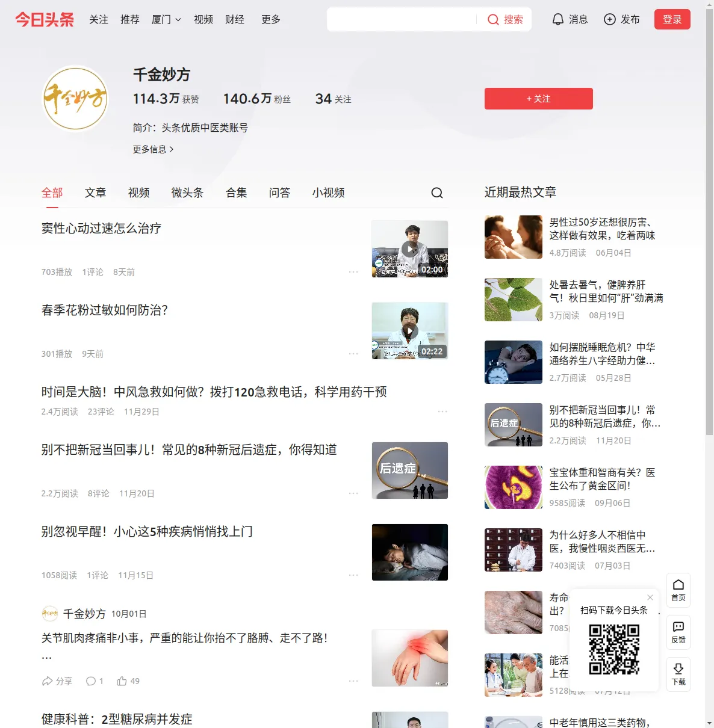Open 视频 in top navigation
The height and width of the screenshot is (728, 714).
tap(203, 19)
